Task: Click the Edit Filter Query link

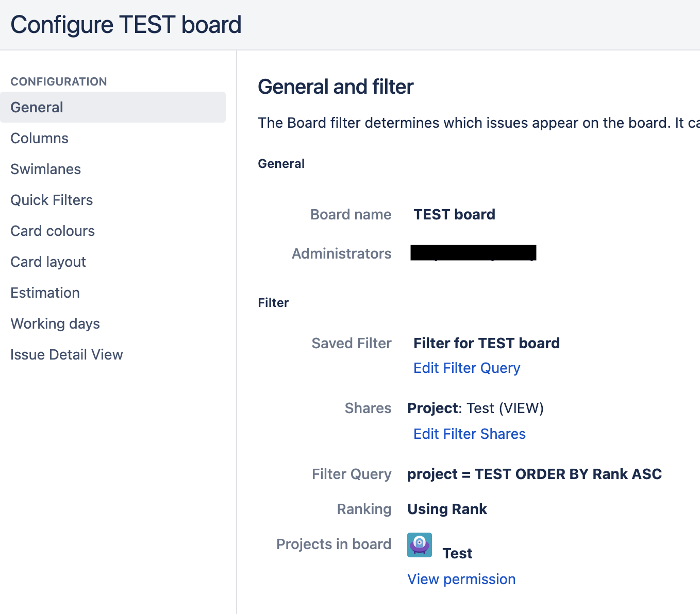Action: point(466,368)
